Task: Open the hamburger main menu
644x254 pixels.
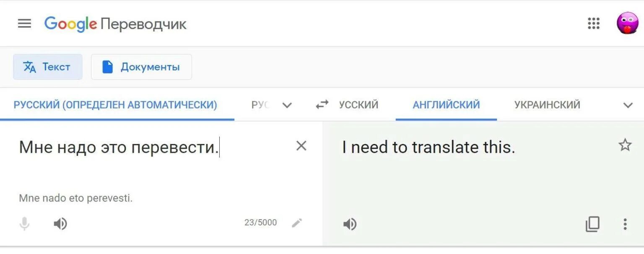Action: pos(24,24)
